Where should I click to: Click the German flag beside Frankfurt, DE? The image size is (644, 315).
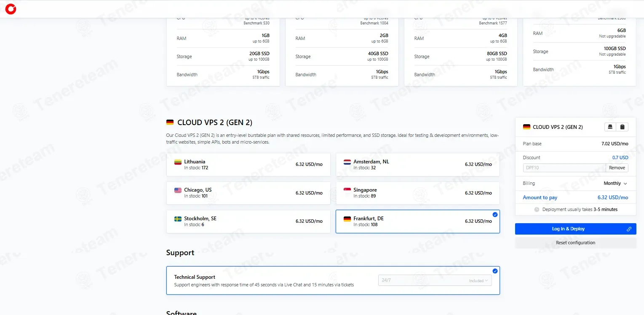pos(347,219)
